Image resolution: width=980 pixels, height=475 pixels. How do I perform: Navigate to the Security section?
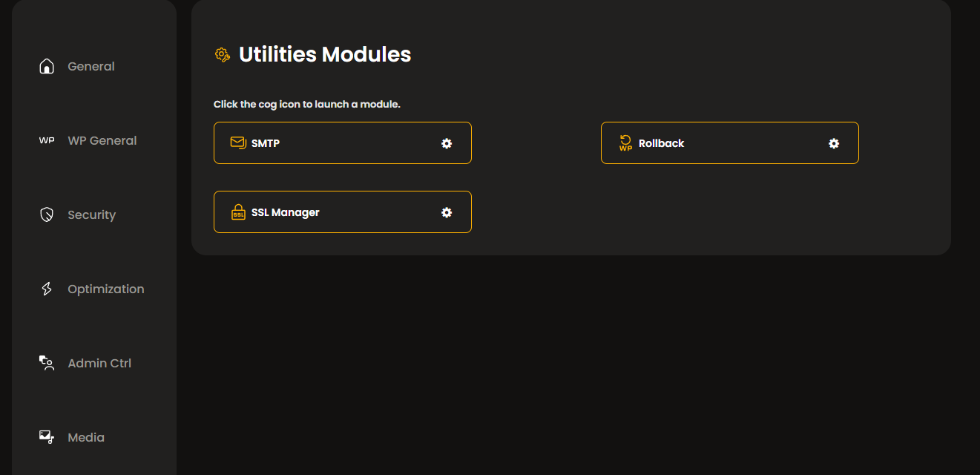pos(91,214)
